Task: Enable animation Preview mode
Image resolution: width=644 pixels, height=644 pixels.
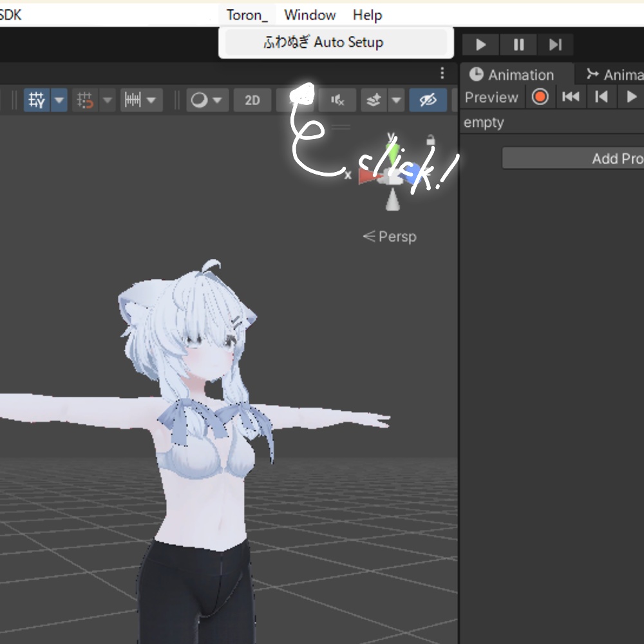Action: (491, 97)
